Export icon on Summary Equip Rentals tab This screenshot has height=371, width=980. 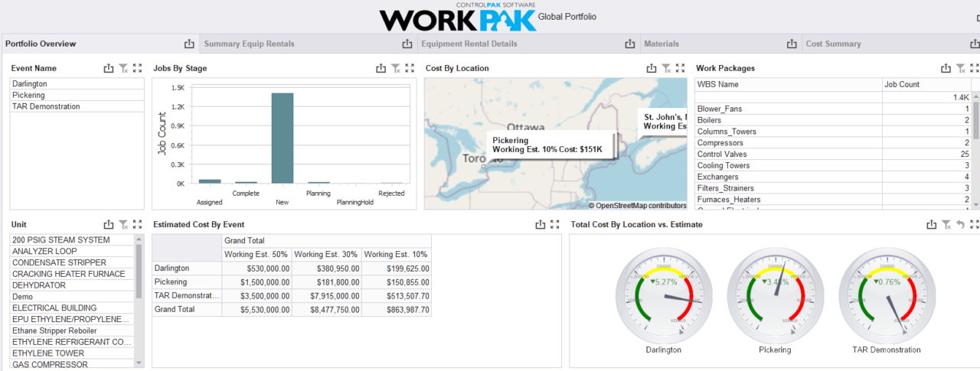tap(407, 44)
